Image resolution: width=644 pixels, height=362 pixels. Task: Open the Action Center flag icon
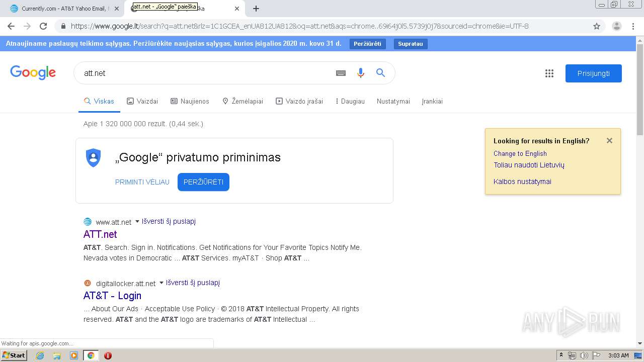click(x=596, y=355)
